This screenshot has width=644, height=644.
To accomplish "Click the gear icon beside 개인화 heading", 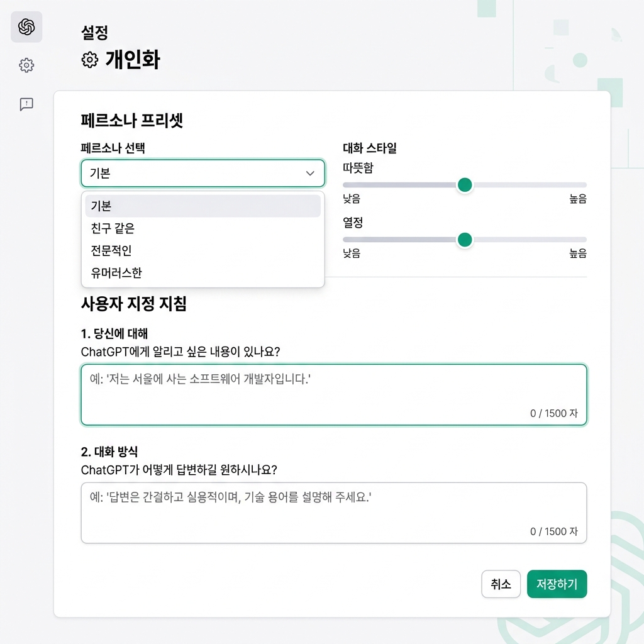I will (88, 60).
